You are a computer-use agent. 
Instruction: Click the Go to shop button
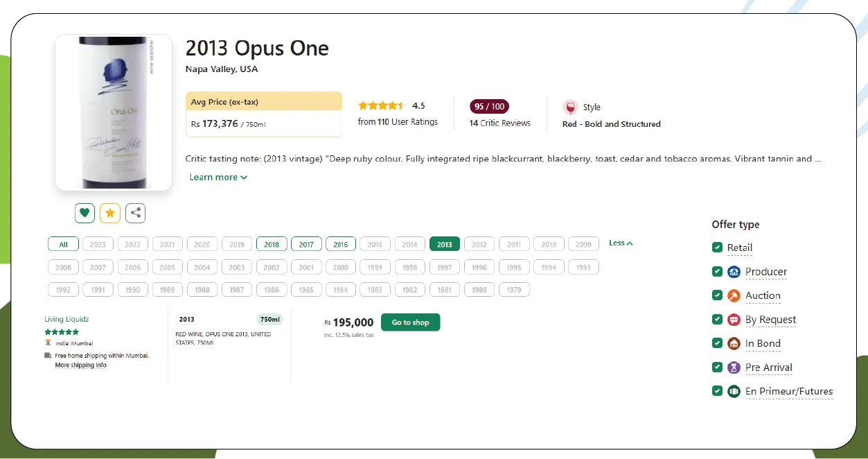click(x=410, y=322)
